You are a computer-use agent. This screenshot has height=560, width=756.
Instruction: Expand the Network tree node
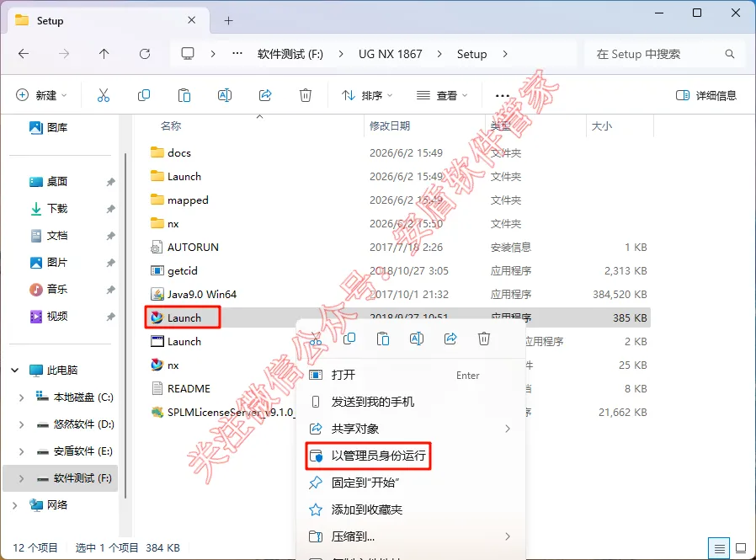15,505
